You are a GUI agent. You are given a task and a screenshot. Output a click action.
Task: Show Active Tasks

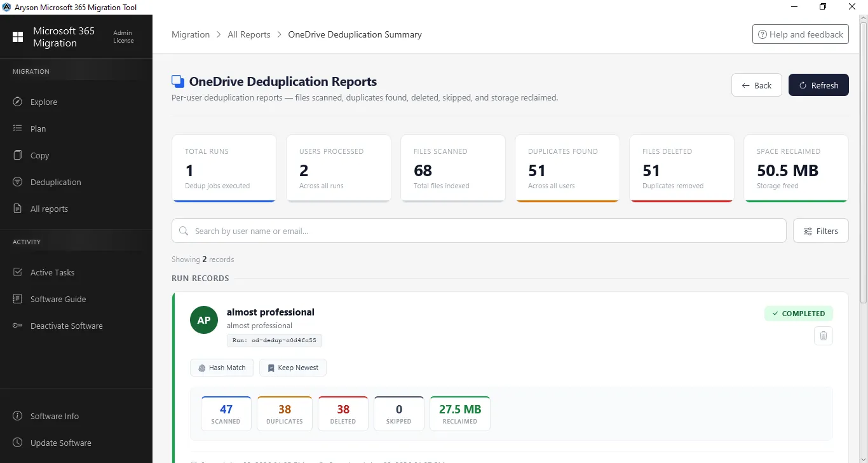[x=76, y=272]
